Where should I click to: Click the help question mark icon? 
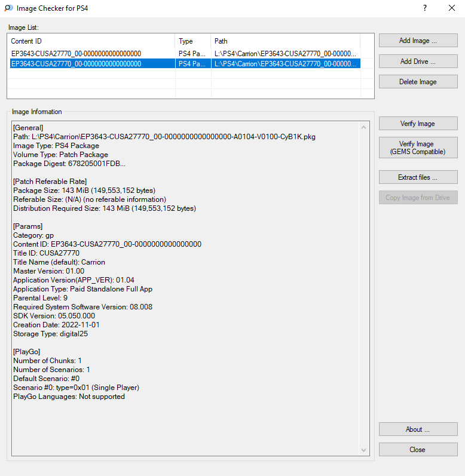tap(425, 8)
